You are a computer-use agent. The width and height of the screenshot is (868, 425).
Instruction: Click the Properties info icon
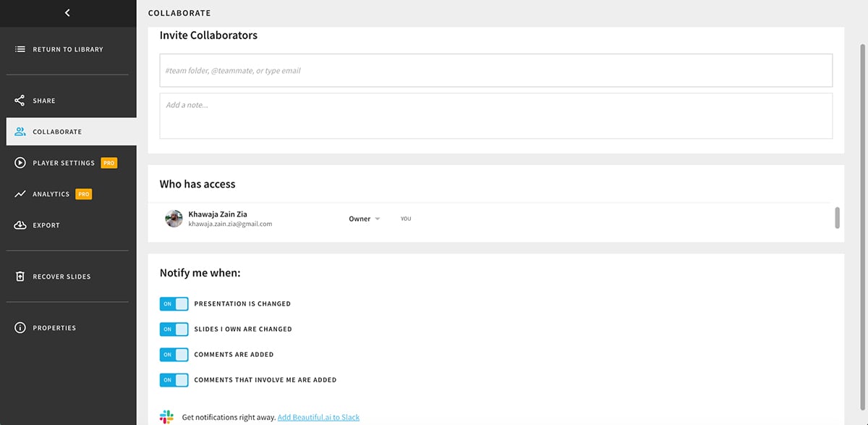20,328
